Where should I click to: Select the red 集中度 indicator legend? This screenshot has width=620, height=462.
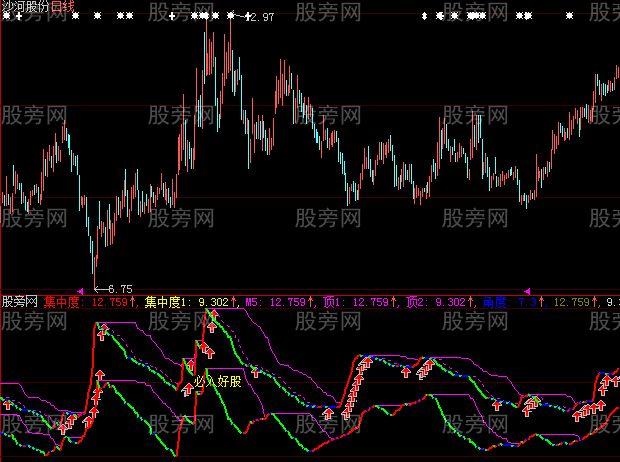[89, 303]
